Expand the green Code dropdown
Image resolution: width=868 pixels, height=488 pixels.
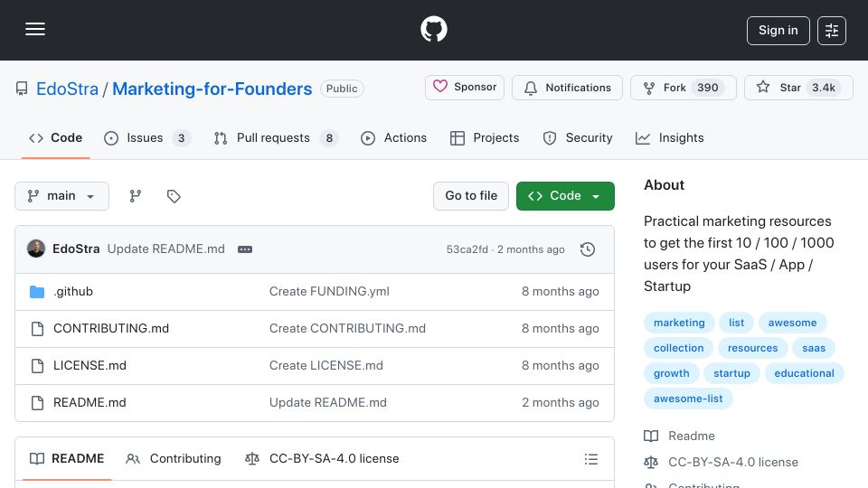[x=565, y=196]
